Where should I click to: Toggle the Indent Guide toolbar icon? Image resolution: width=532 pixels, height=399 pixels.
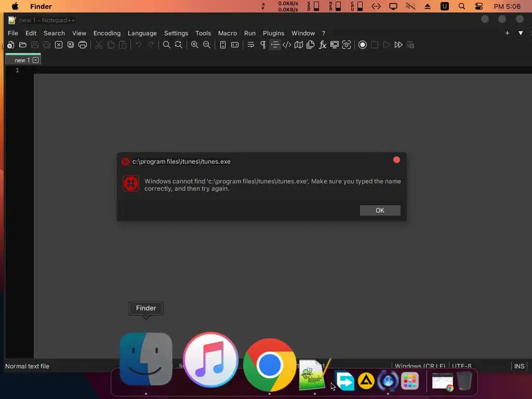click(275, 45)
